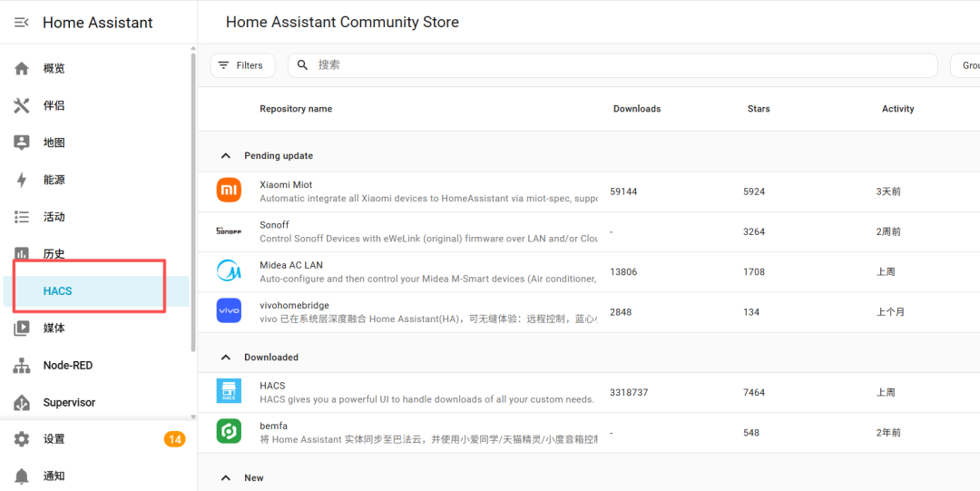Open 伴侣 in the sidebar
This screenshot has height=491, width=980.
(96, 105)
